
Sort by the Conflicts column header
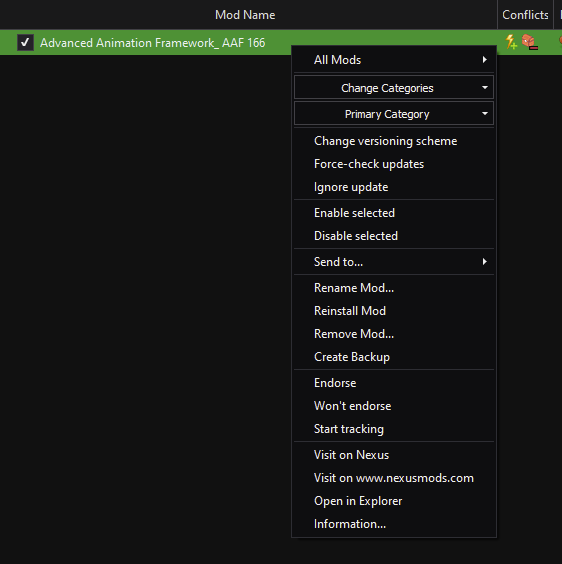point(525,15)
